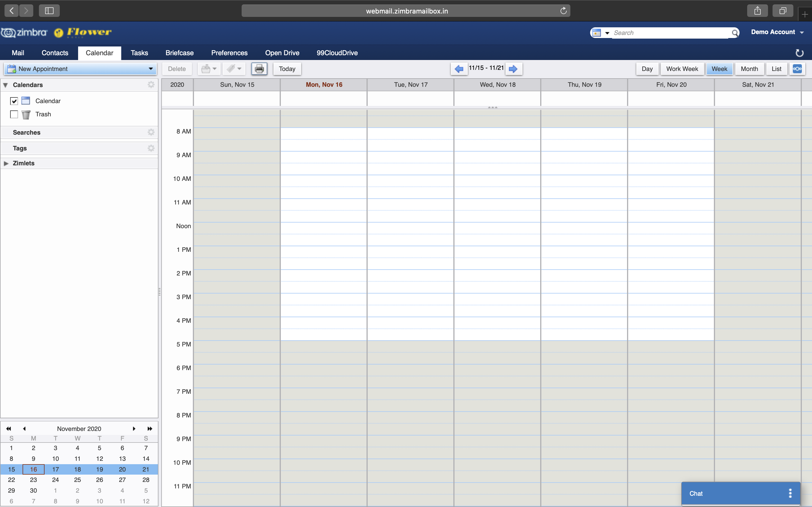The height and width of the screenshot is (507, 812).
Task: Open Chat panel options menu dots
Action: click(x=790, y=493)
